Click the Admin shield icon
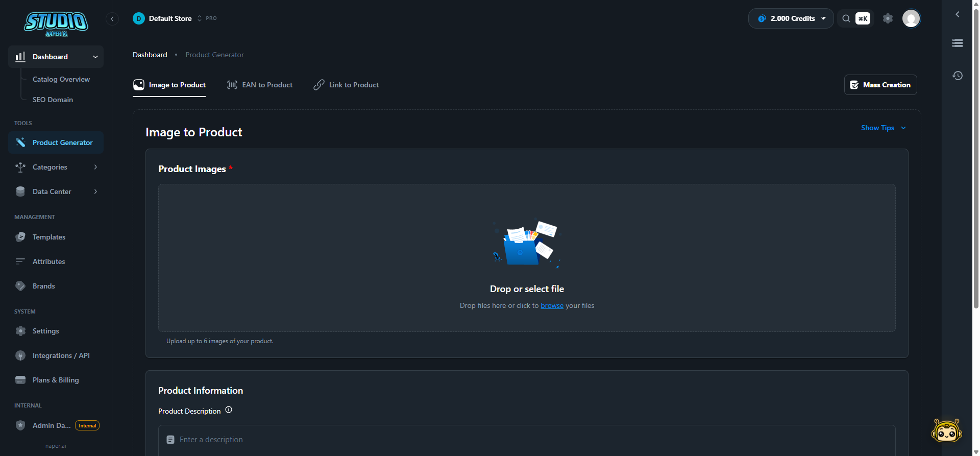The width and height of the screenshot is (980, 456). click(x=20, y=425)
